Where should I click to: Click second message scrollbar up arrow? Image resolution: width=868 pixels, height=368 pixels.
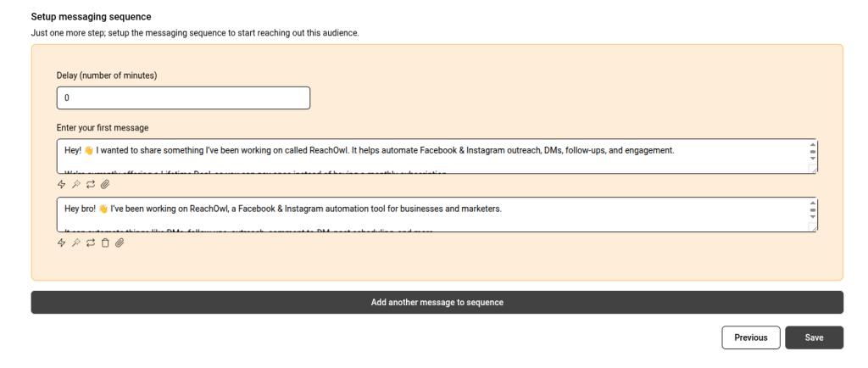[813, 202]
